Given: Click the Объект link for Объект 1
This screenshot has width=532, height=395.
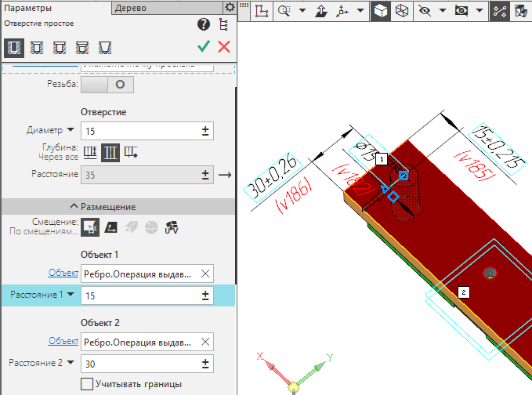Looking at the screenshot, I should pos(63,273).
